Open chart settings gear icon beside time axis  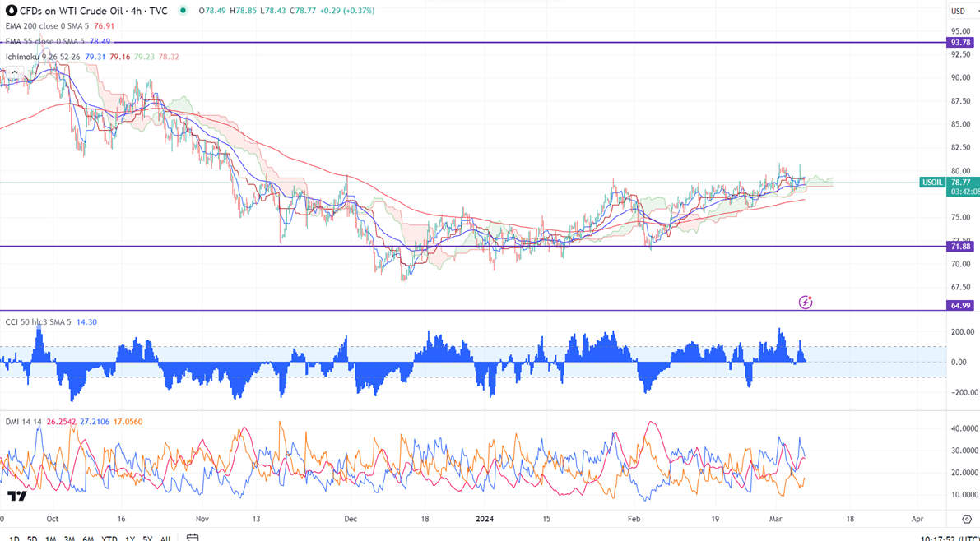pos(968,519)
